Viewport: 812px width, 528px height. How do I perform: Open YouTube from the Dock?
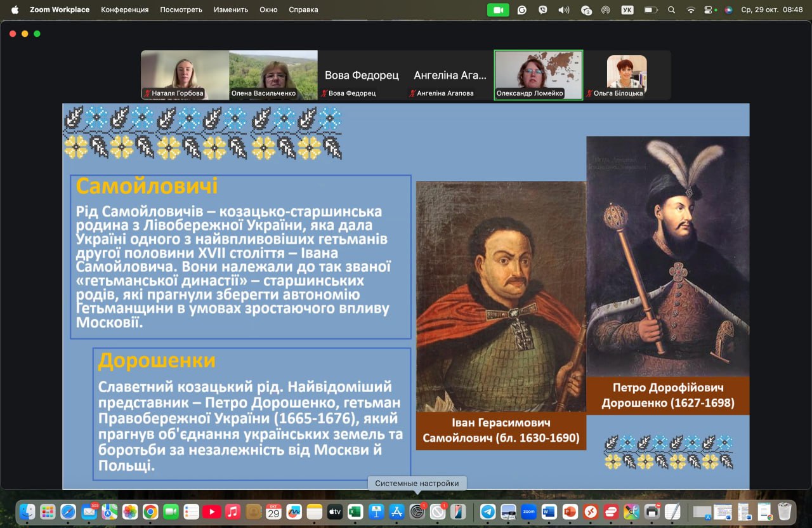coord(212,511)
